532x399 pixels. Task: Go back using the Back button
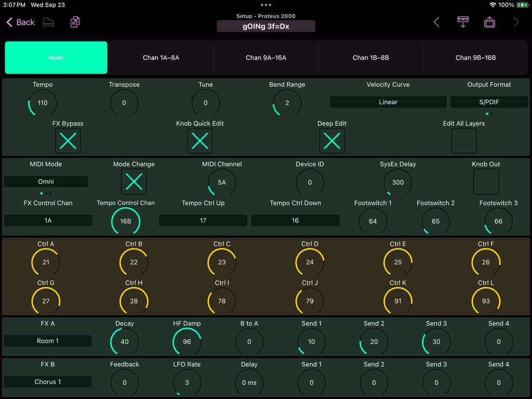point(20,22)
